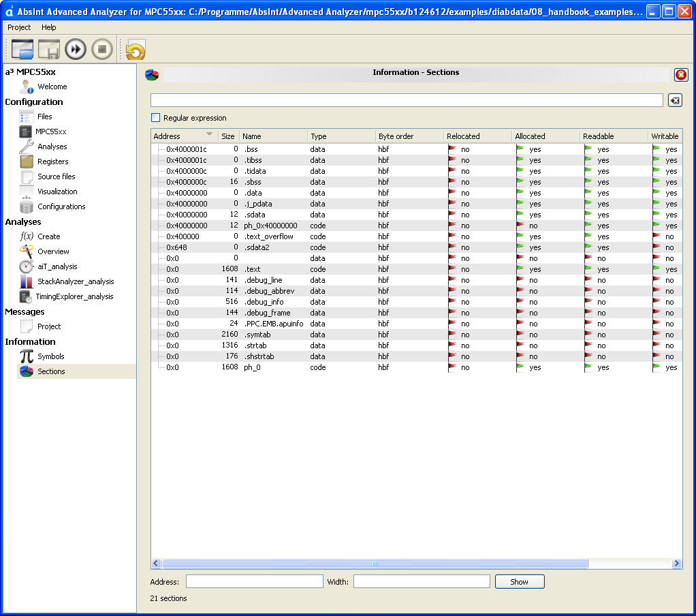Image resolution: width=696 pixels, height=616 pixels.
Task: Click the scroll left arrow
Action: (x=156, y=564)
